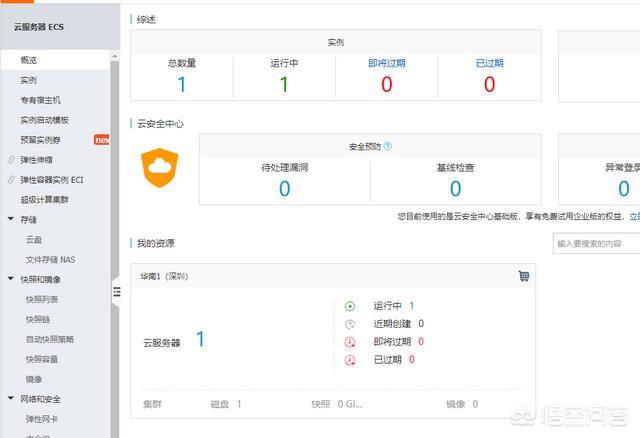Click the 云服务器 count 1 in resources
Viewport: 640px width, 438px height.
200,339
